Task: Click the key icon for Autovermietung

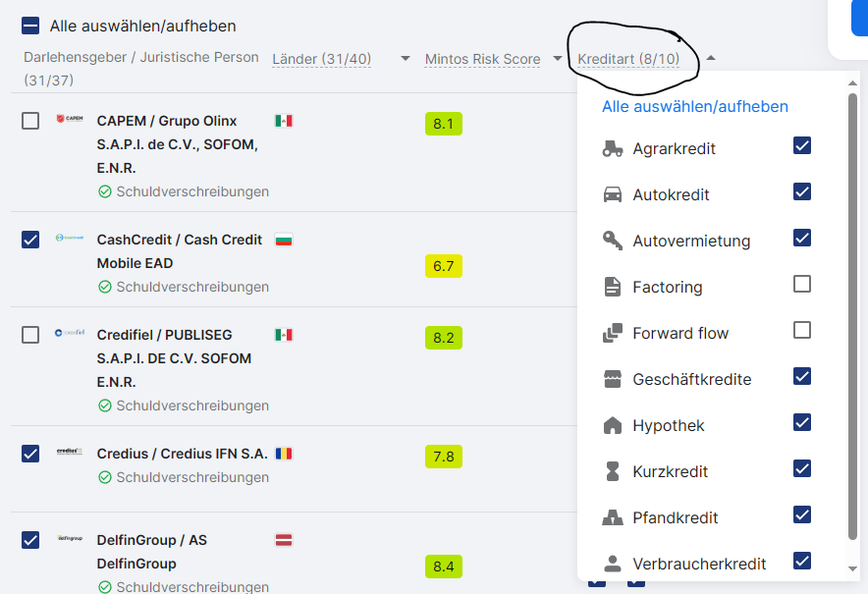Action: 613,241
